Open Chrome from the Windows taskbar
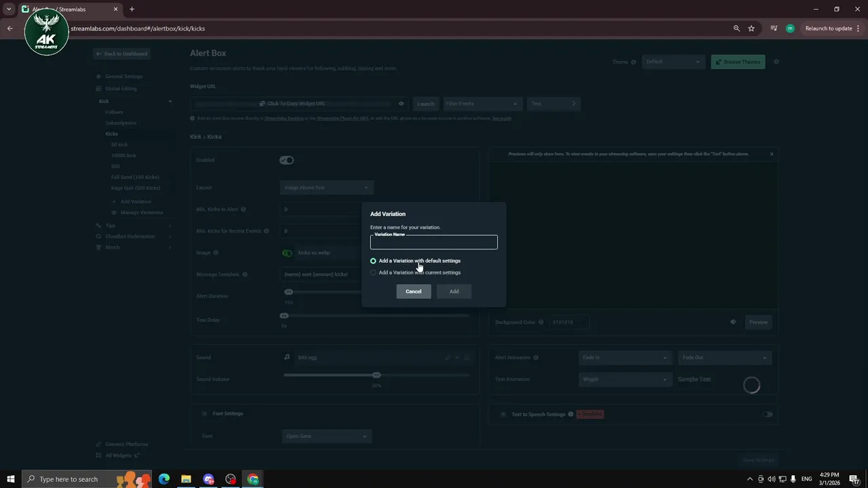 click(x=253, y=479)
